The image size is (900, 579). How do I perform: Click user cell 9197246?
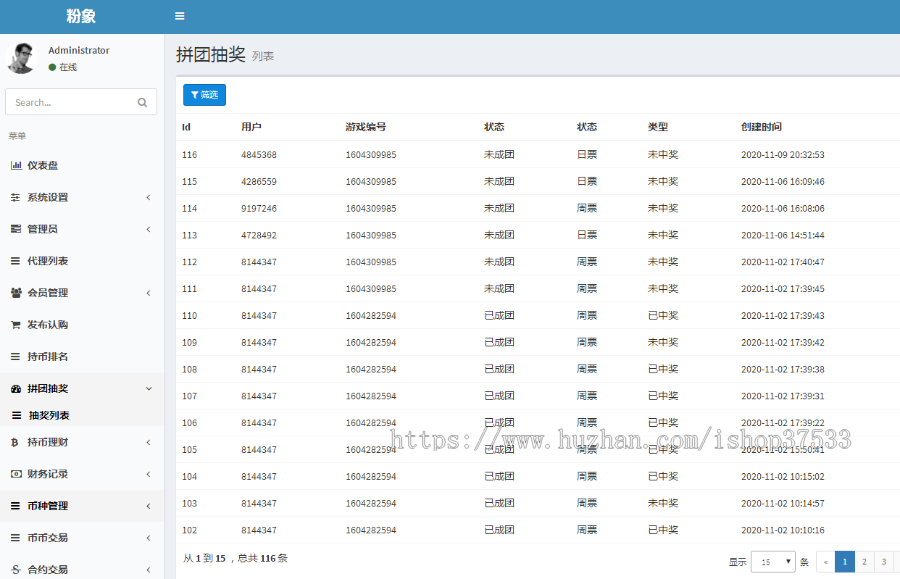tap(259, 209)
